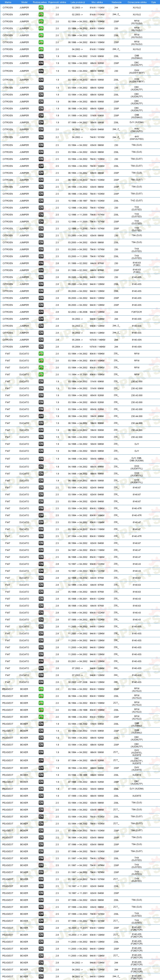
Task: Select the 10.2002 -> 07.2006 production years cell
Action: tap(78, 682)
